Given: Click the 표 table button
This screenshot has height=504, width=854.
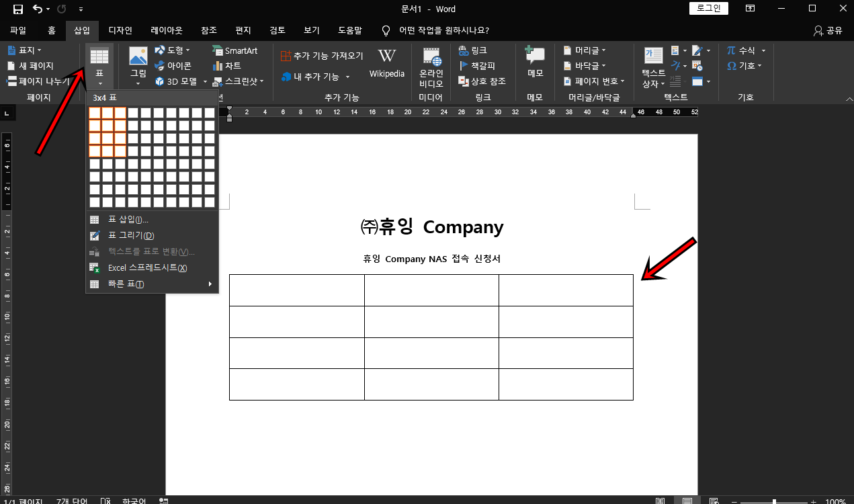Looking at the screenshot, I should (x=99, y=67).
